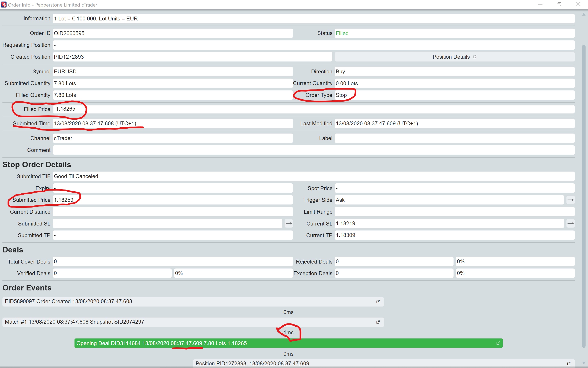Open Opening Deal DID3114684 popout icon
This screenshot has height=368, width=588.
[x=498, y=343]
